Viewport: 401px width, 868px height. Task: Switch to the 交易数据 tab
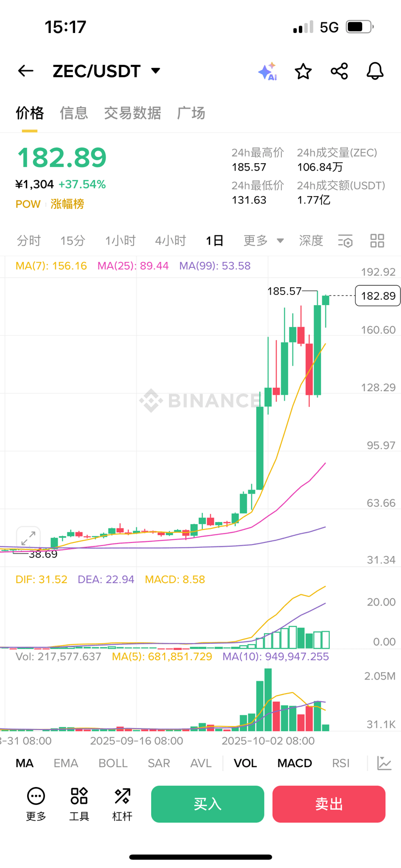point(132,113)
